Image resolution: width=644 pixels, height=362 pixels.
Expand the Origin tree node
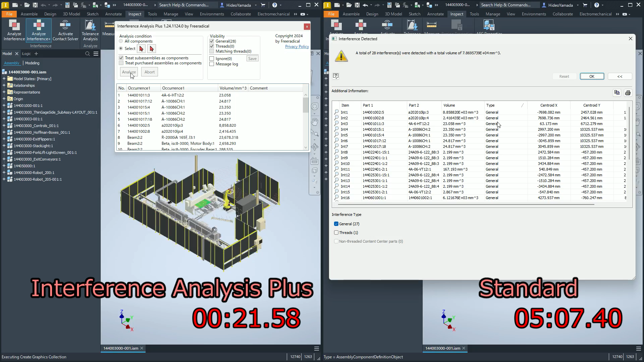point(4,99)
